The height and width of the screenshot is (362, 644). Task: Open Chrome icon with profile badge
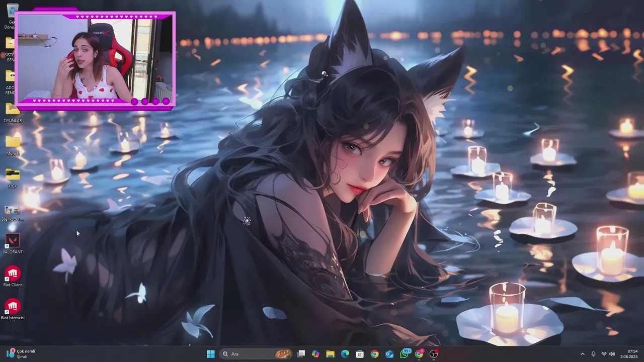(x=419, y=354)
